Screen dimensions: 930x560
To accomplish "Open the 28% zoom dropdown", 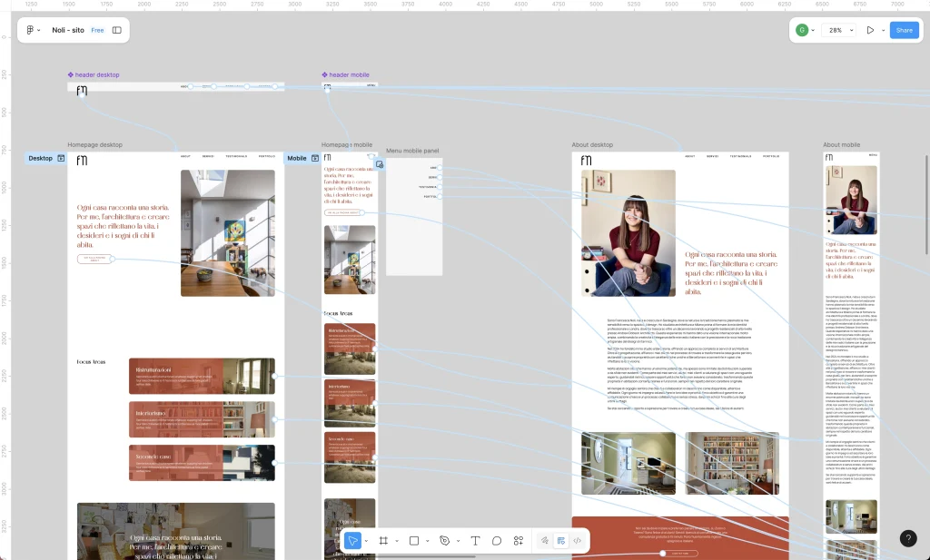I will (x=838, y=30).
